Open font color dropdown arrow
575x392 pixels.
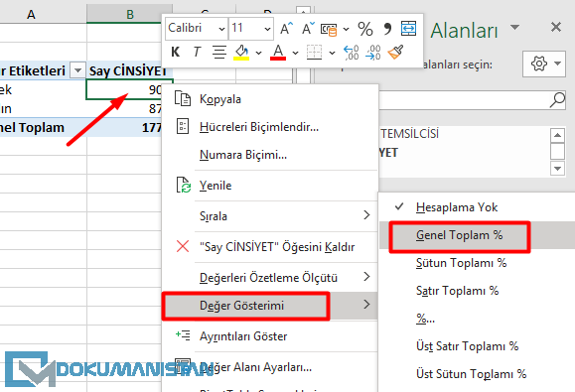click(x=295, y=53)
